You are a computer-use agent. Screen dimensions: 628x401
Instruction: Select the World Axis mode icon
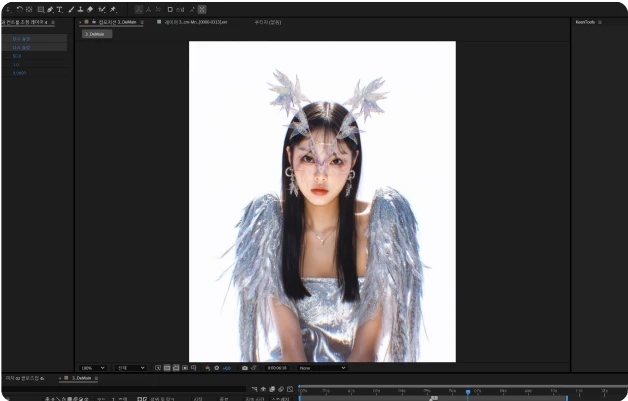pyautogui.click(x=149, y=9)
